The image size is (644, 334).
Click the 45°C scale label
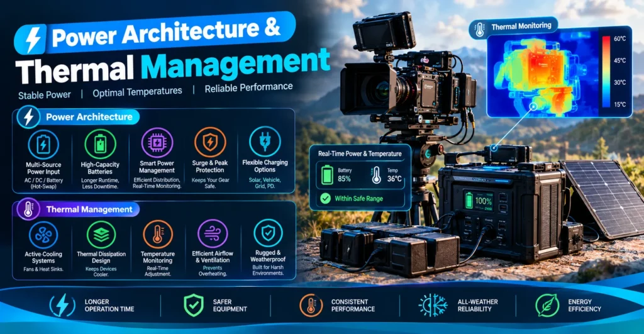[x=619, y=60]
